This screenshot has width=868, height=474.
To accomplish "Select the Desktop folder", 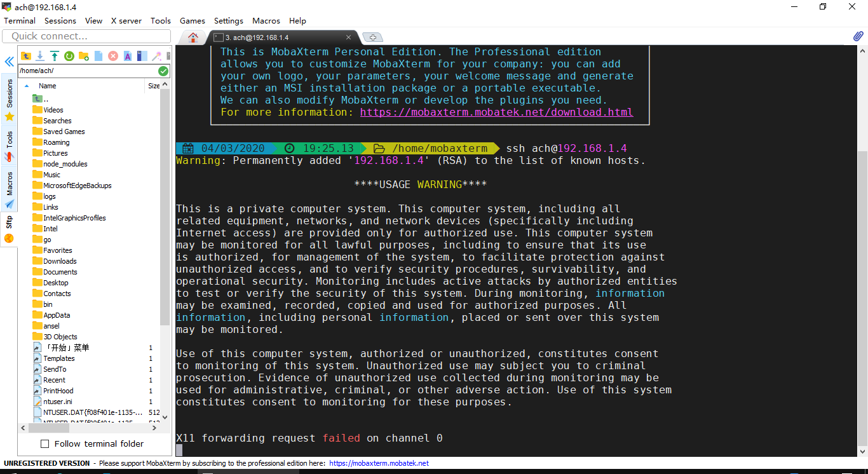I will click(x=51, y=283).
